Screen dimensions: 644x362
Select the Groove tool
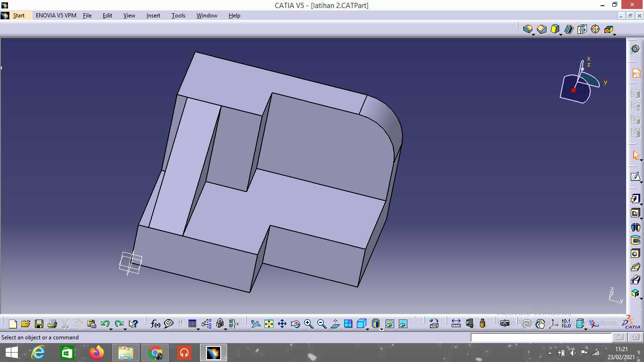click(636, 240)
